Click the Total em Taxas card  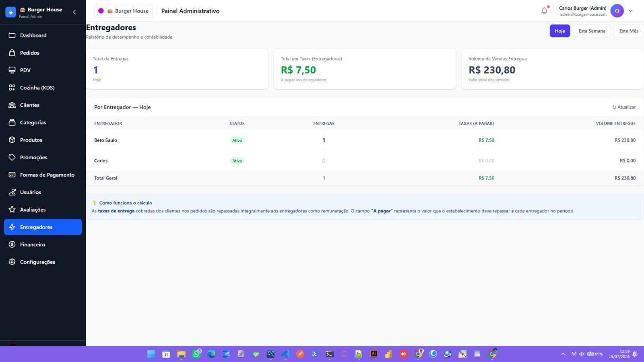click(365, 69)
